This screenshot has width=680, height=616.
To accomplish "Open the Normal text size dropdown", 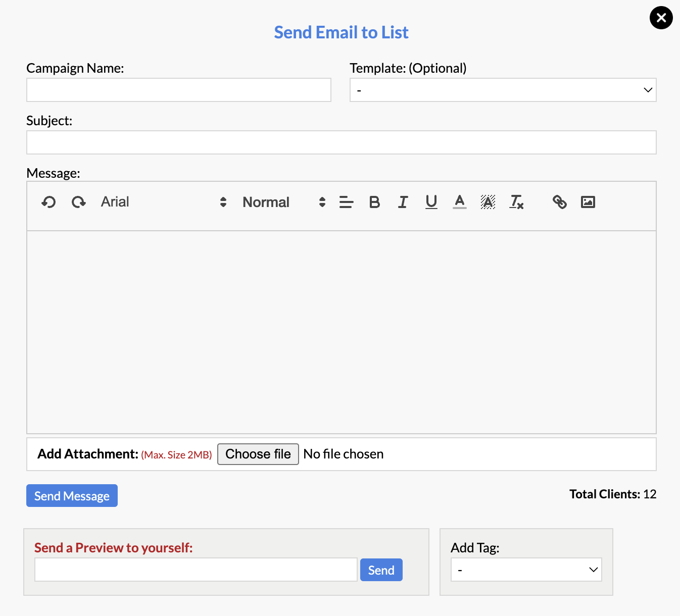I will point(283,202).
